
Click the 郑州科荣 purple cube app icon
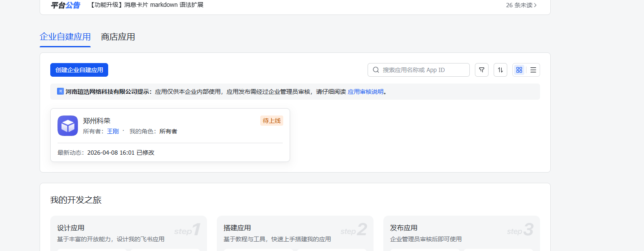[68, 126]
